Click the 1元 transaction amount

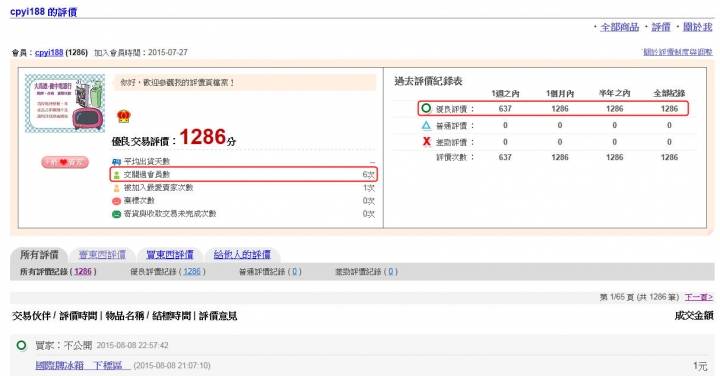[700, 366]
